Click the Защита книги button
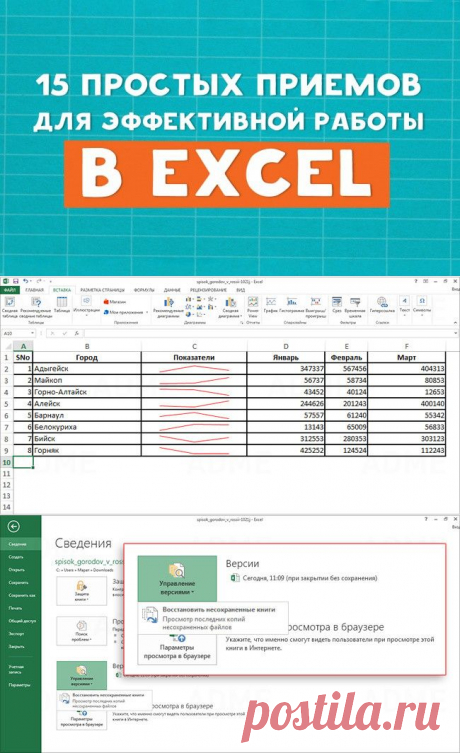Screen dimensions: 460x753 (x=82, y=591)
